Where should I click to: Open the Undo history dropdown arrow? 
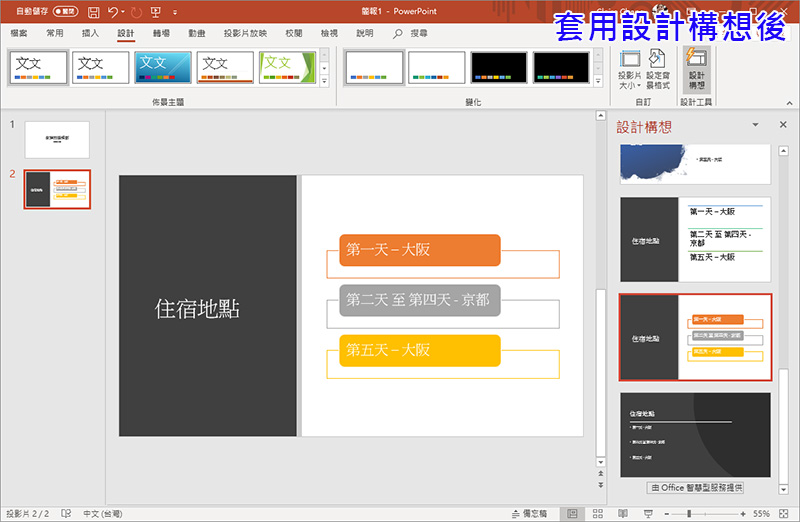click(x=123, y=12)
